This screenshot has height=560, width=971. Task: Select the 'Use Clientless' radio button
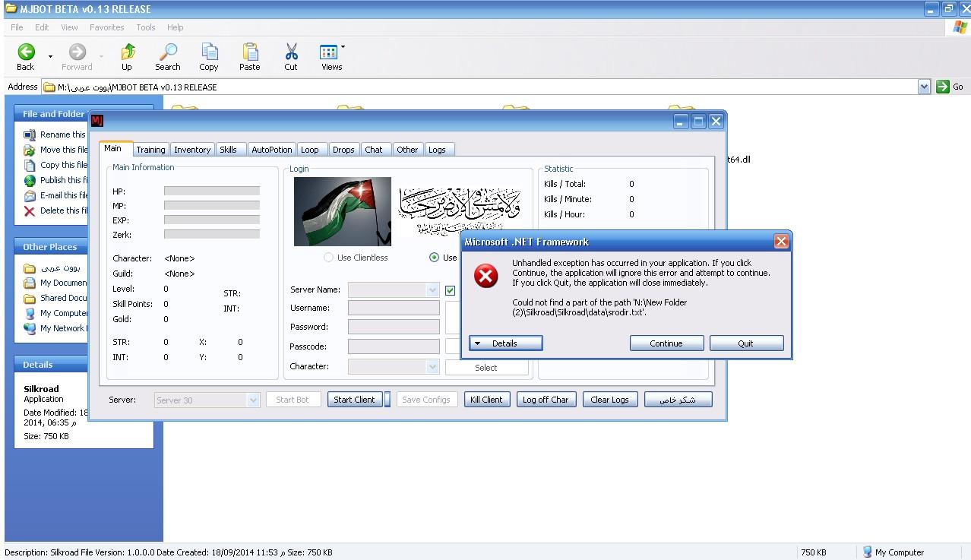[x=328, y=258]
